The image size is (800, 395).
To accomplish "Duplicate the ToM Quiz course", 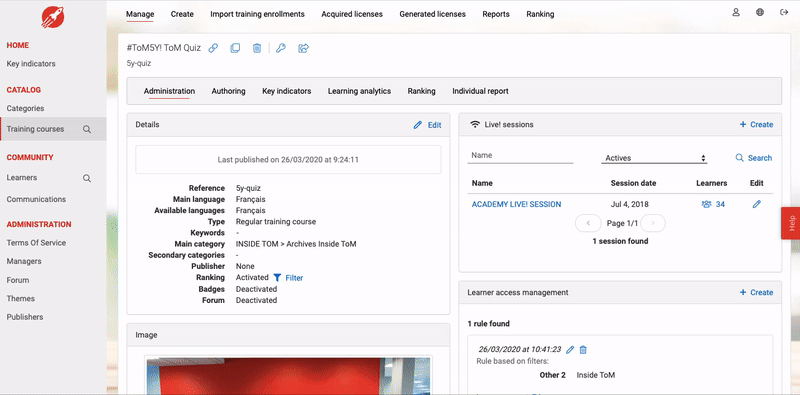I will click(235, 48).
